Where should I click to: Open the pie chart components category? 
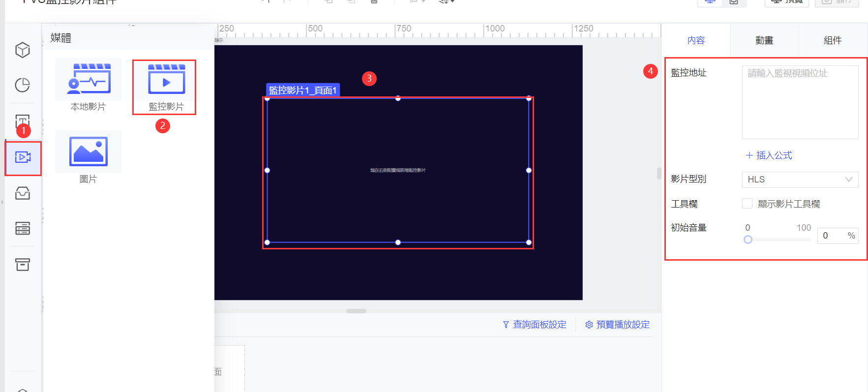click(23, 85)
